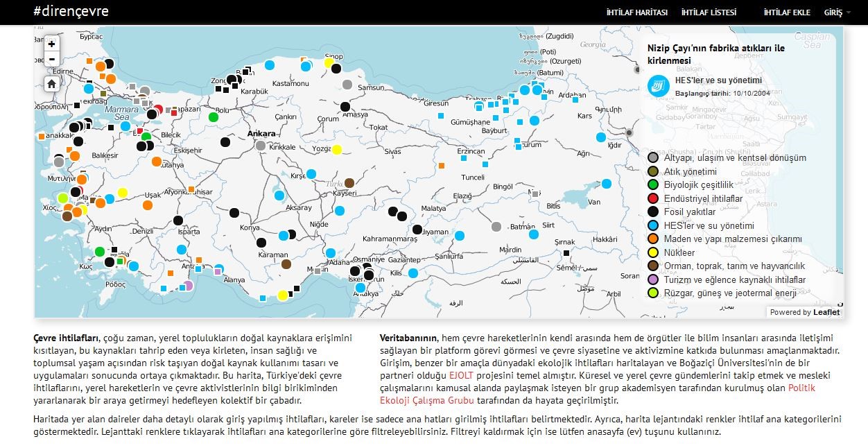Viewport: 868px width, 448px height.
Task: Filter by Altyapı, ulaşım ve kentsel dönüşüm
Action: click(735, 158)
